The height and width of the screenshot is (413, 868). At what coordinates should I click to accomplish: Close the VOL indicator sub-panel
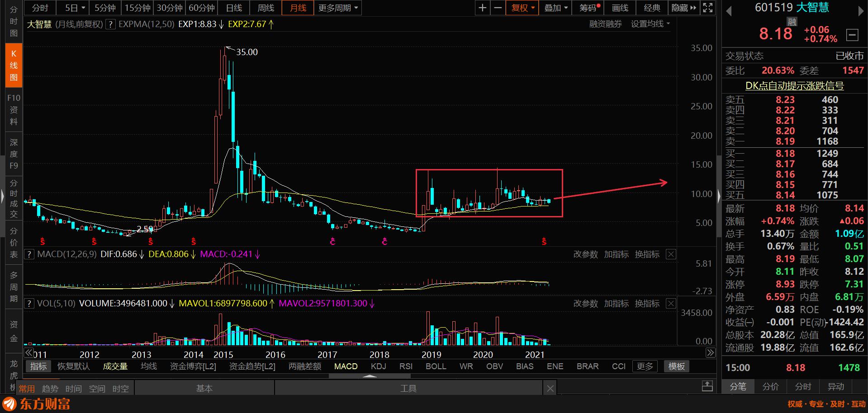pos(671,303)
